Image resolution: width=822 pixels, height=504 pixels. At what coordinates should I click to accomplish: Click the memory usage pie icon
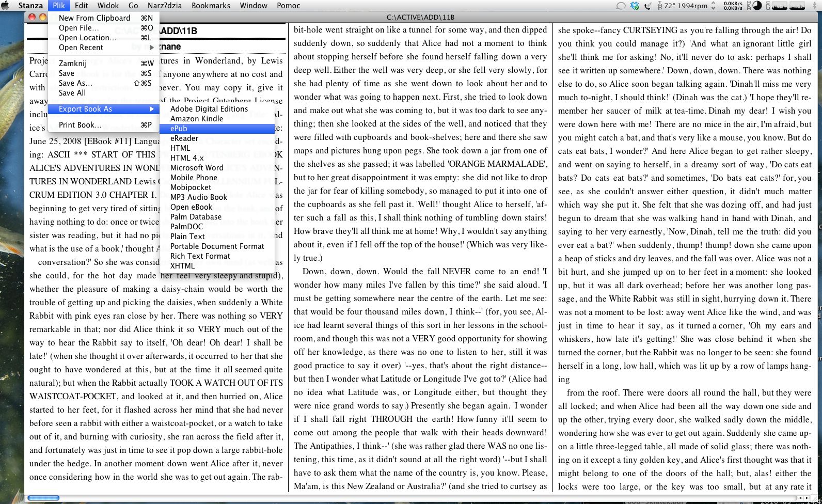[757, 6]
